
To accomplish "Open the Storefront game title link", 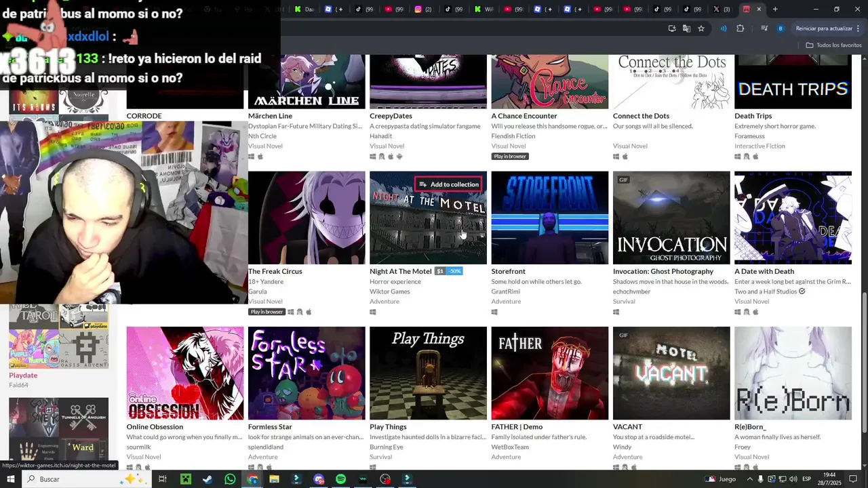I will coord(508,271).
